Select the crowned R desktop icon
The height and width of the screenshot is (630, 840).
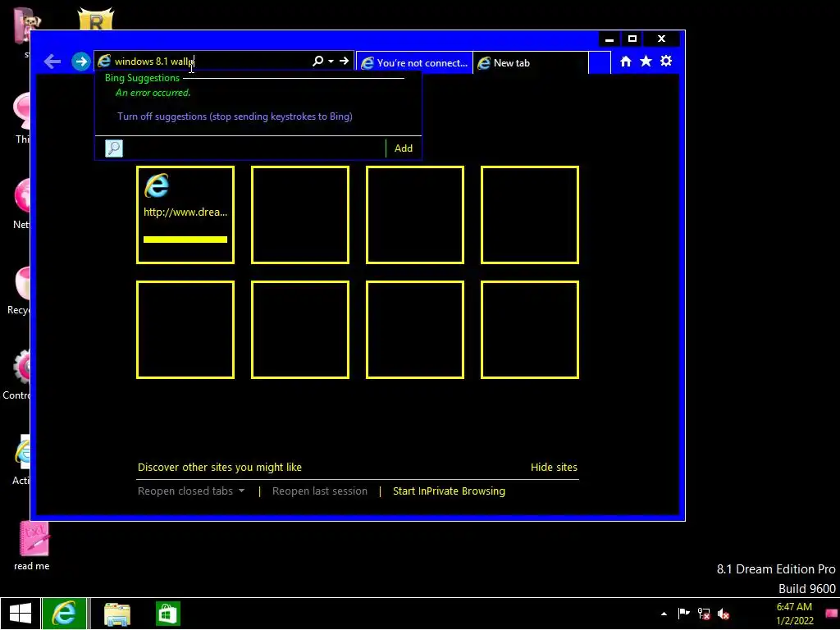pyautogui.click(x=96, y=20)
